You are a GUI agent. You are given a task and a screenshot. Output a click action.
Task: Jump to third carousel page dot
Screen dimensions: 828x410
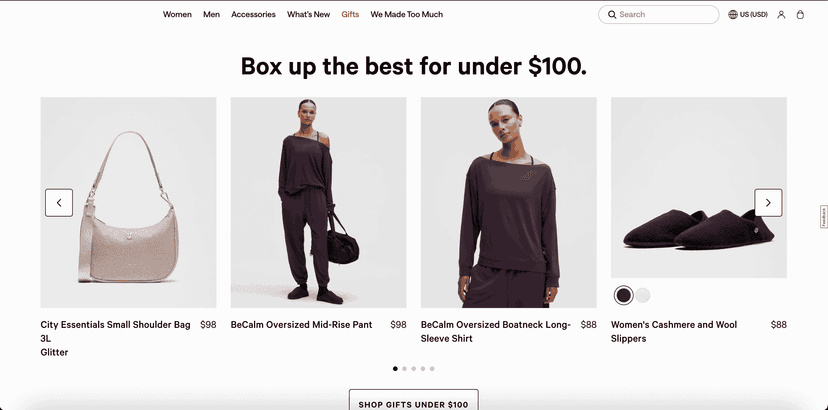pyautogui.click(x=413, y=369)
